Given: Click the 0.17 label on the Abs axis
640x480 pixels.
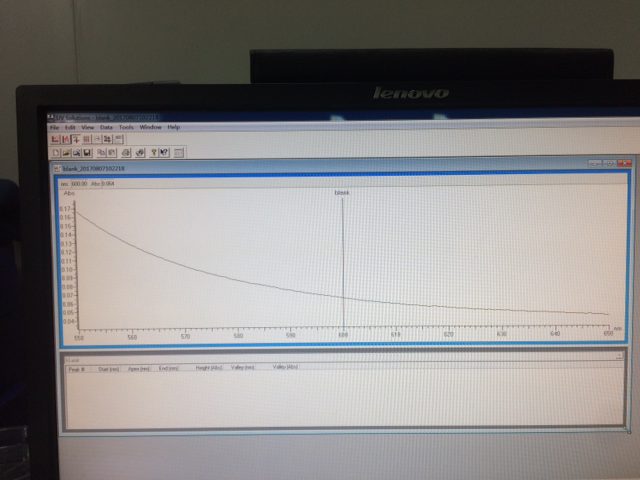Looking at the screenshot, I should click(x=65, y=209).
